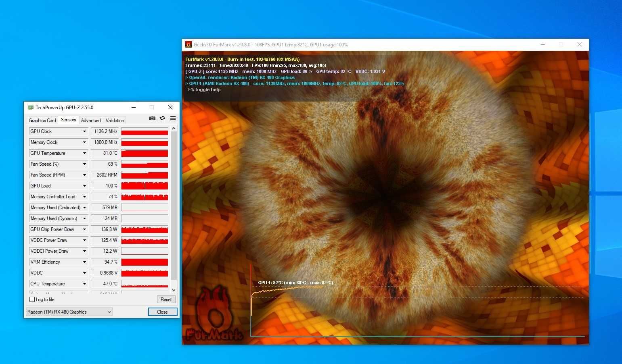
Task: Switch to the Graphics Card tab
Action: coord(42,121)
